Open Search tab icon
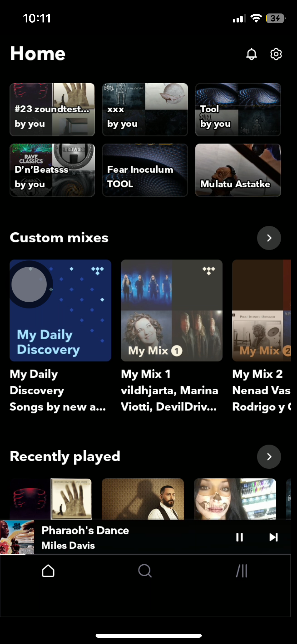 pos(145,571)
